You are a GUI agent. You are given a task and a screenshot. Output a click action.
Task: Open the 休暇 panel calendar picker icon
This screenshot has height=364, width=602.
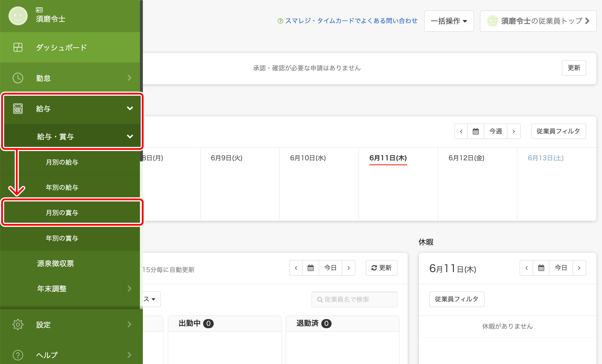tap(541, 268)
